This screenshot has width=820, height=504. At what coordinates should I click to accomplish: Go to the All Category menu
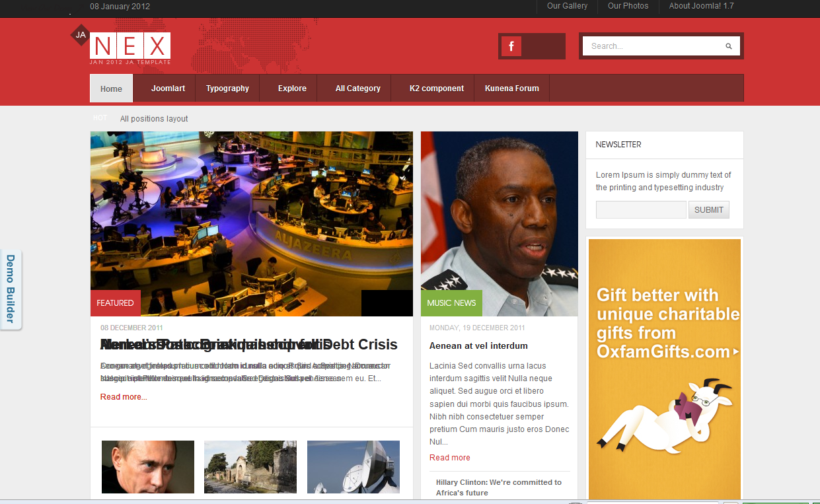pos(357,89)
